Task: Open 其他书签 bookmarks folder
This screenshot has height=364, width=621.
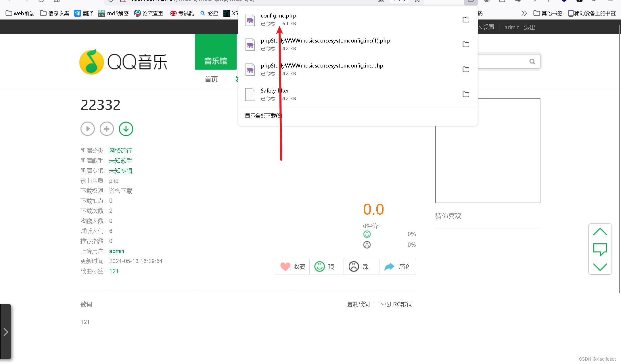Action: point(548,13)
